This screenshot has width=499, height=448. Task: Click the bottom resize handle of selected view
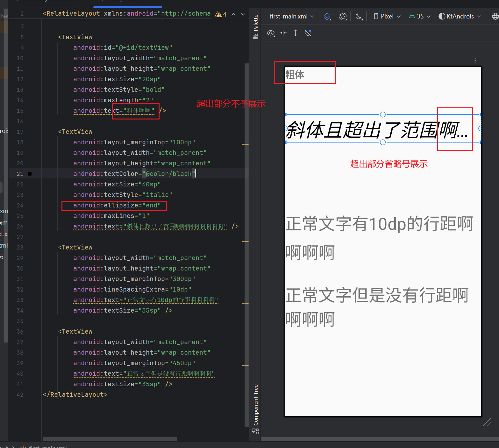[x=383, y=142]
